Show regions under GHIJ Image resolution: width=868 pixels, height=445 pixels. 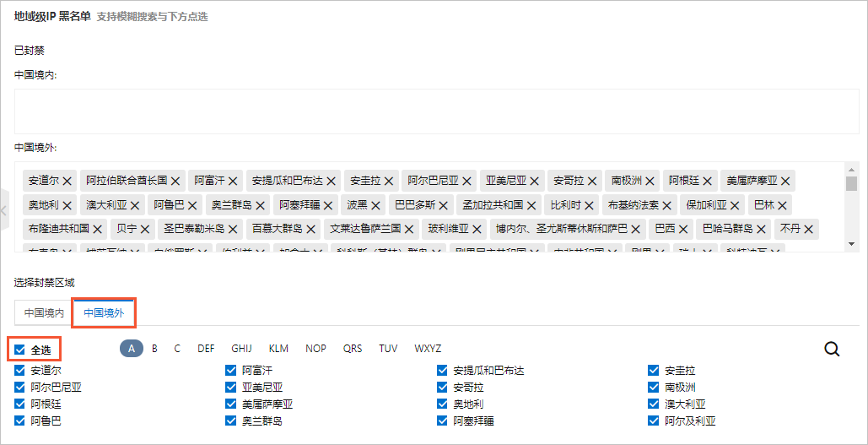[241, 349]
